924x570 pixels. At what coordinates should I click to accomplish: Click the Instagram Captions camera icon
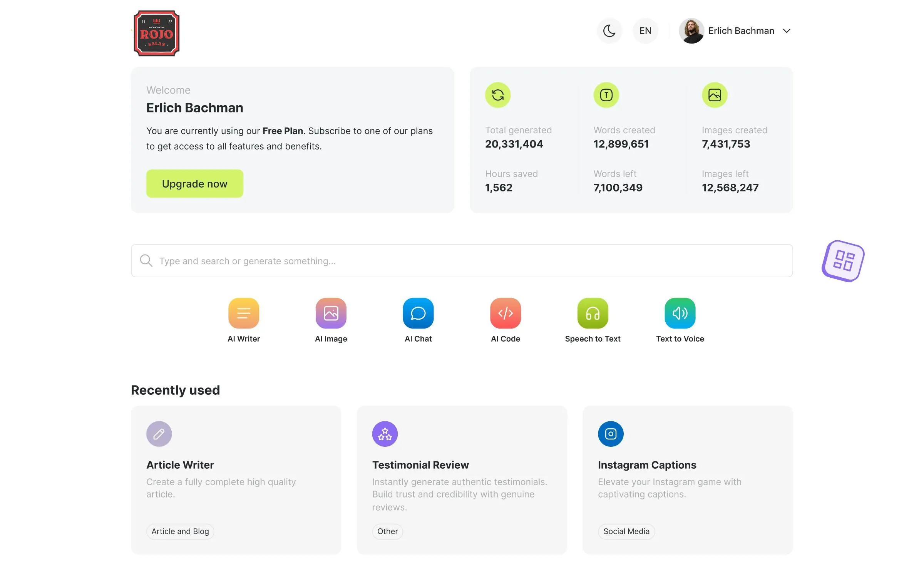(610, 434)
